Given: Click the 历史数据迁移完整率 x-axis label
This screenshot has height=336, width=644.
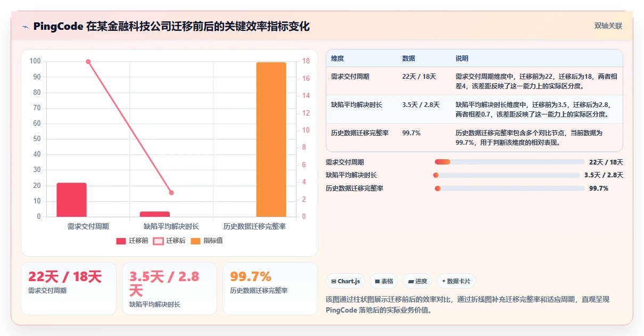Looking at the screenshot, I should (x=254, y=226).
